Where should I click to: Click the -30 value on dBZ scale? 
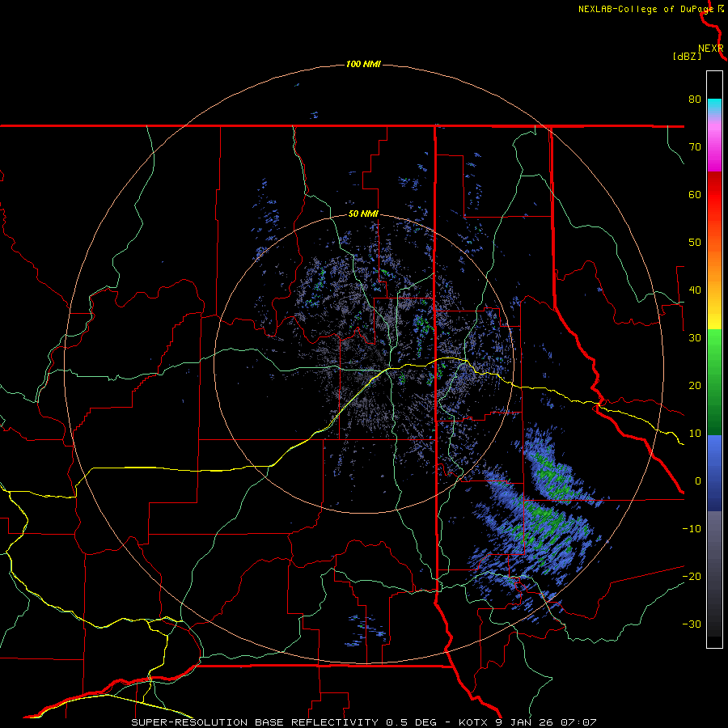point(692,624)
